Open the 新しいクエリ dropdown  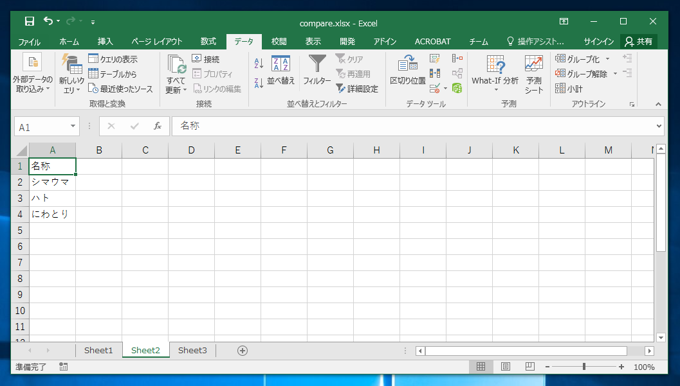(72, 74)
